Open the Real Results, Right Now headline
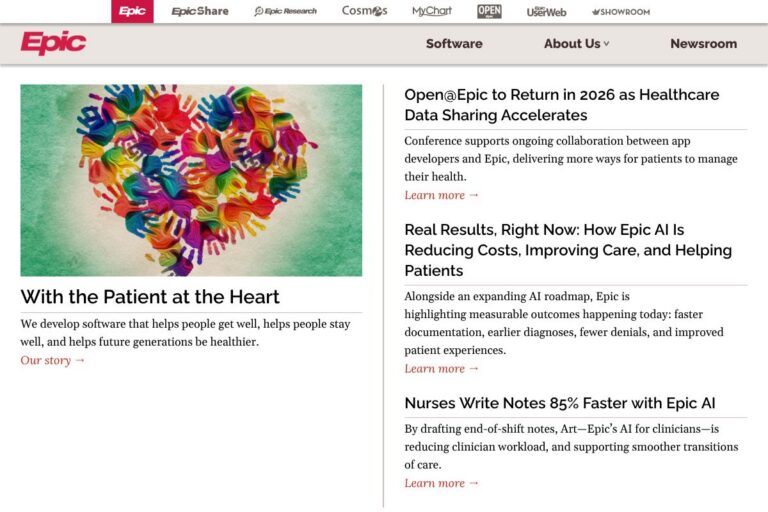 [567, 250]
